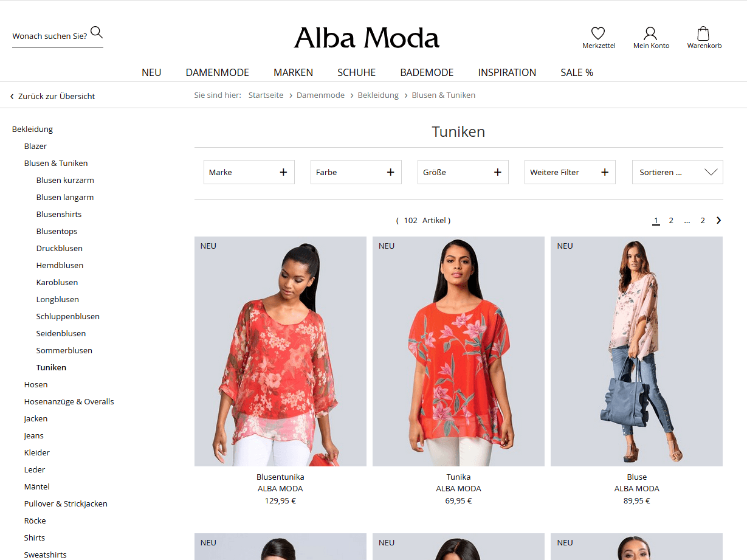The image size is (747, 560).
Task: Go to BADEMODE menu
Action: point(427,72)
